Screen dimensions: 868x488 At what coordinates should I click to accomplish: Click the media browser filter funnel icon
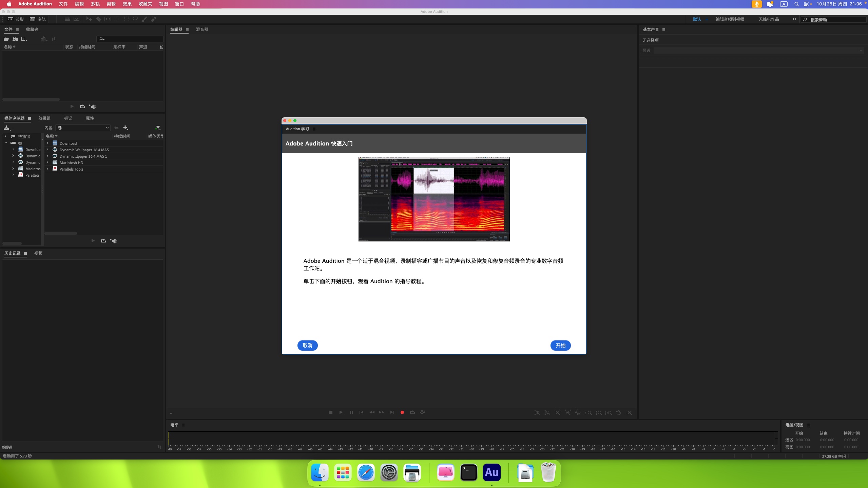(158, 128)
